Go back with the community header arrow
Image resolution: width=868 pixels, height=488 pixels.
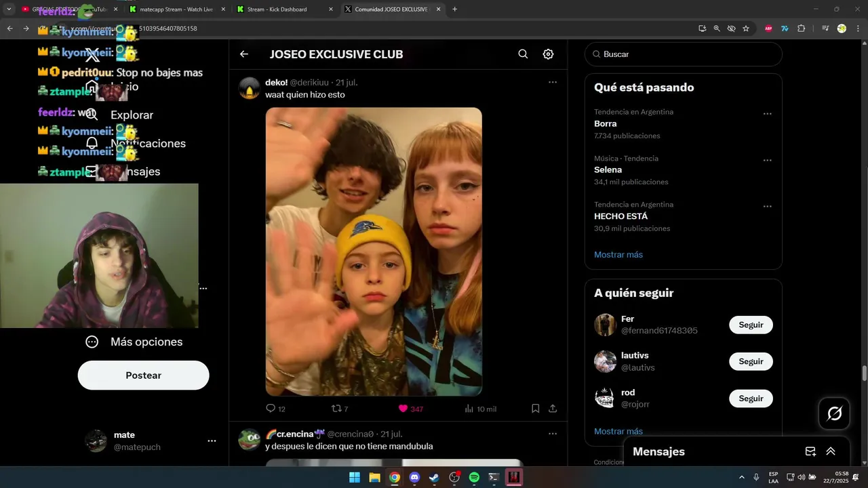point(244,54)
